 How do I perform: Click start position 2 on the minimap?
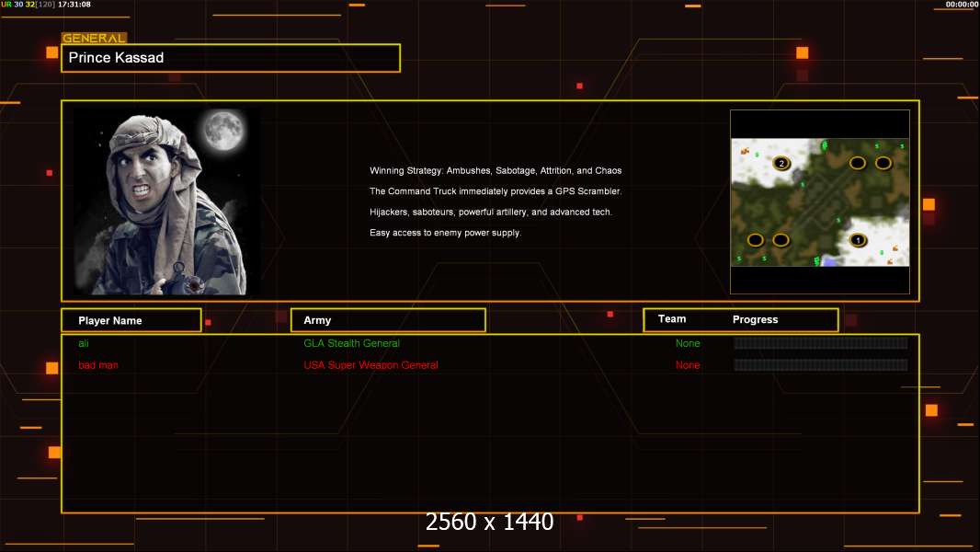781,163
